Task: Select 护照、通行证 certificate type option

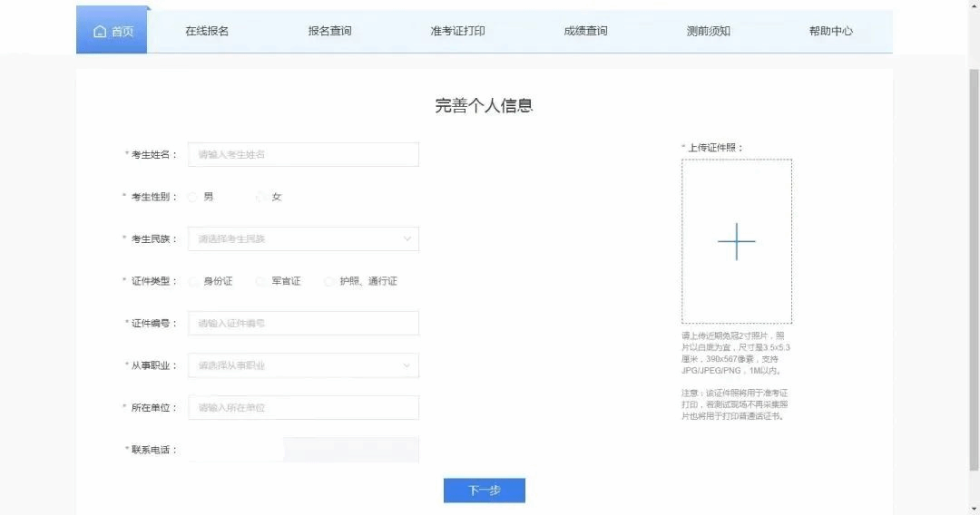Action: (x=329, y=281)
